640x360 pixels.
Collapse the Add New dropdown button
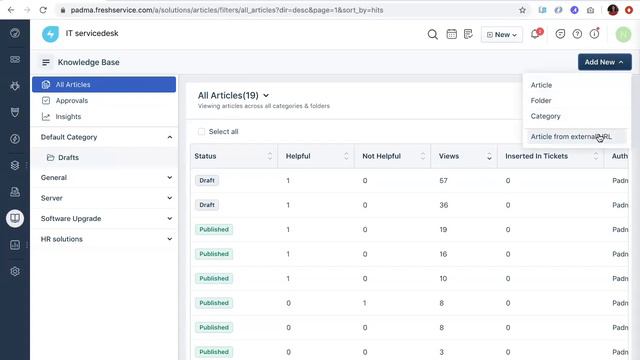(604, 62)
